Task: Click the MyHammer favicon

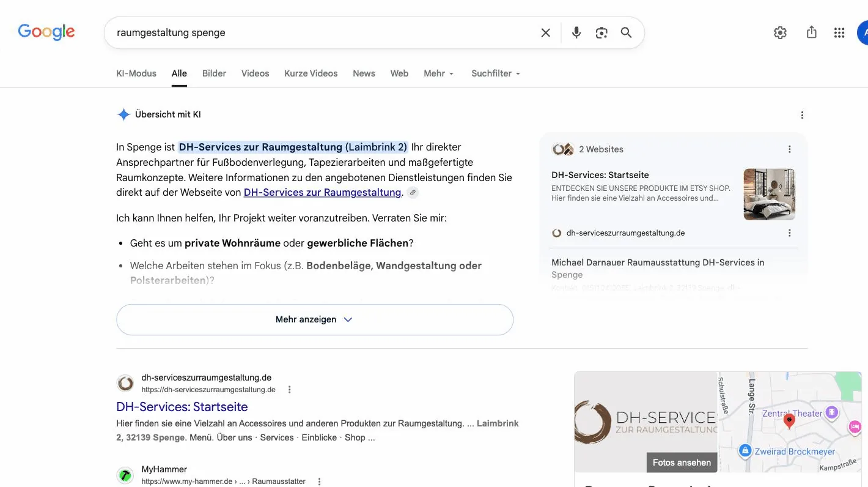Action: [125, 475]
